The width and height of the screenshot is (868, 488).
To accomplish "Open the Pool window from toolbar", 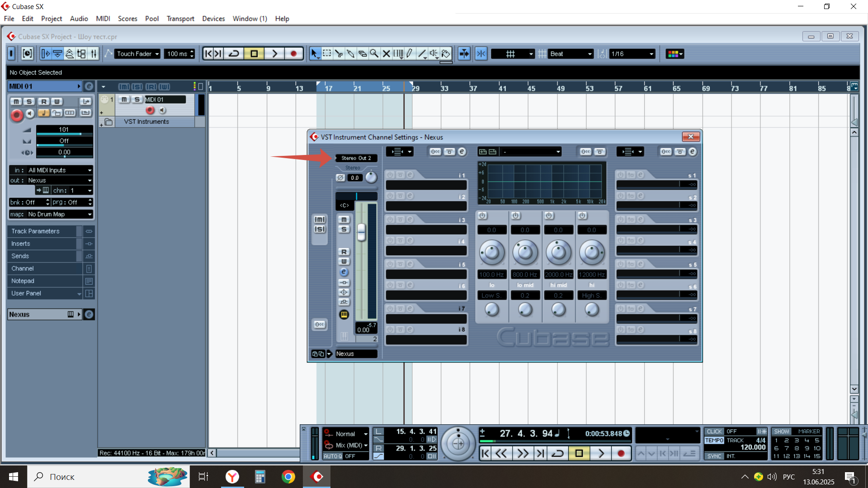I will point(81,54).
